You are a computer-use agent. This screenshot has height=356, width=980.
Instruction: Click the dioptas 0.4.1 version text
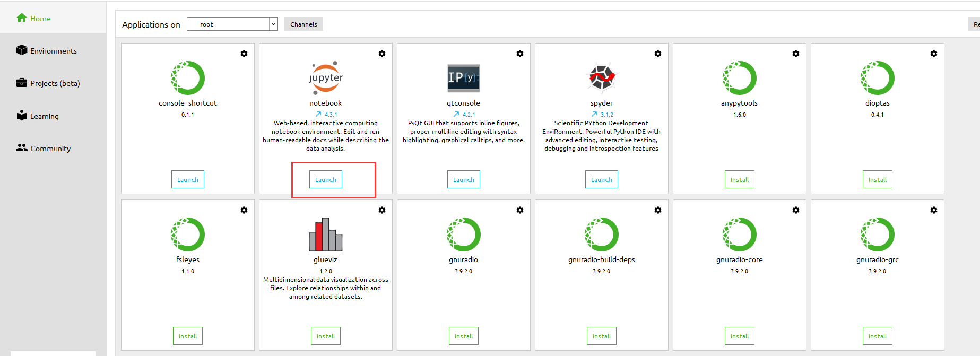pos(878,115)
